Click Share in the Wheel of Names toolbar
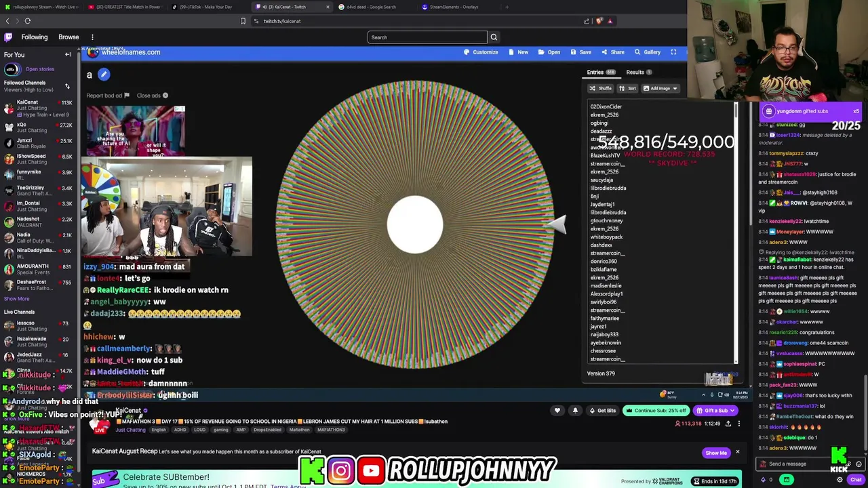This screenshot has height=488, width=868. point(613,52)
